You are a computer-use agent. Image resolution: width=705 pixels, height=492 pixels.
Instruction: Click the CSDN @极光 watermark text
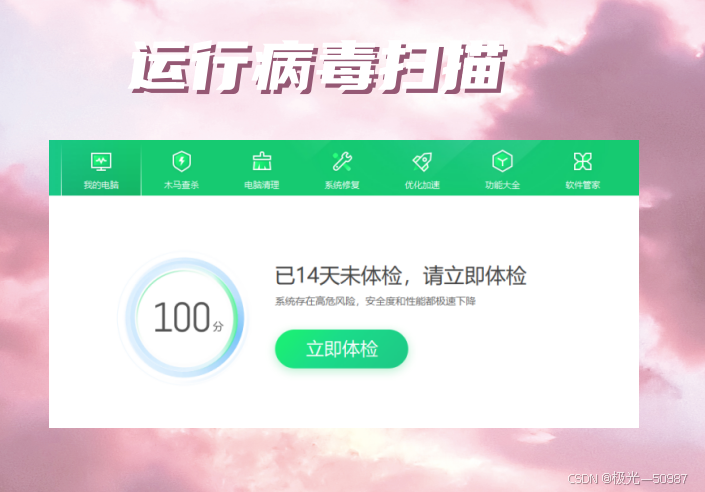[x=628, y=479]
